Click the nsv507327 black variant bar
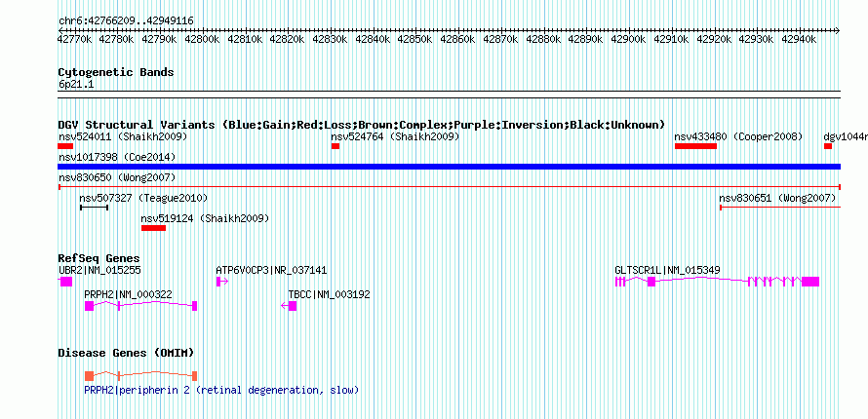 pyautogui.click(x=94, y=208)
